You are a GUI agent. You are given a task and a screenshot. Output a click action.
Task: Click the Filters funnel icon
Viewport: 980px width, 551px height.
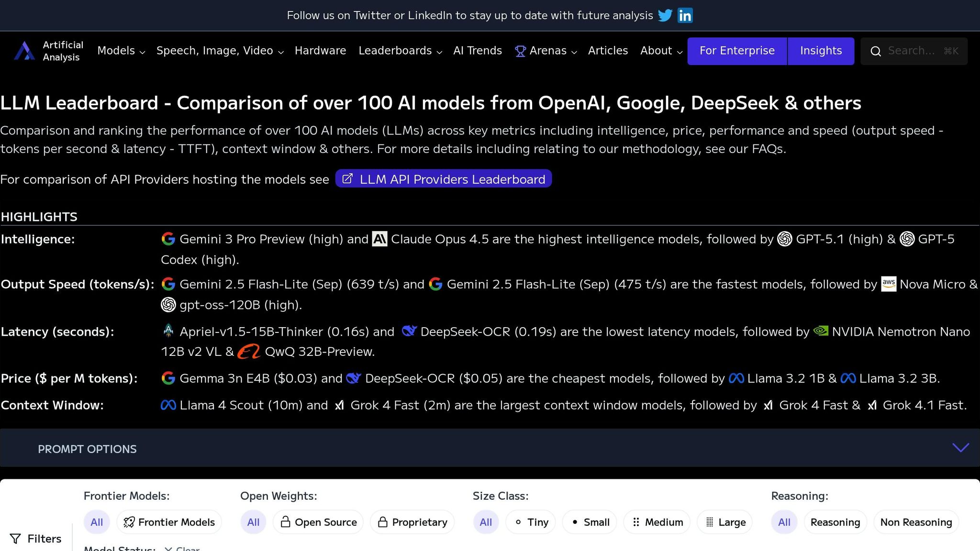coord(16,539)
